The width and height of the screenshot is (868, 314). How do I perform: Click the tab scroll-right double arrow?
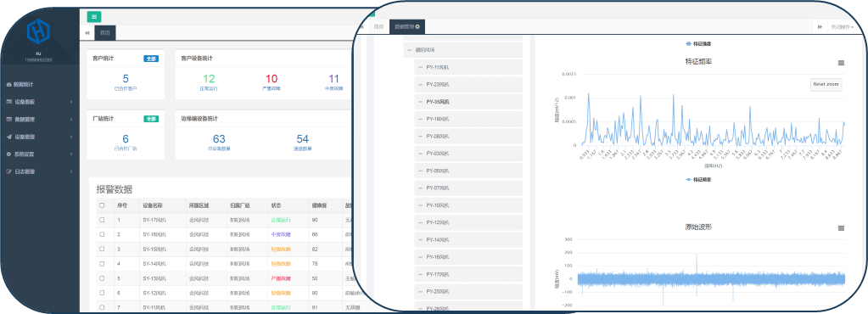click(x=820, y=26)
